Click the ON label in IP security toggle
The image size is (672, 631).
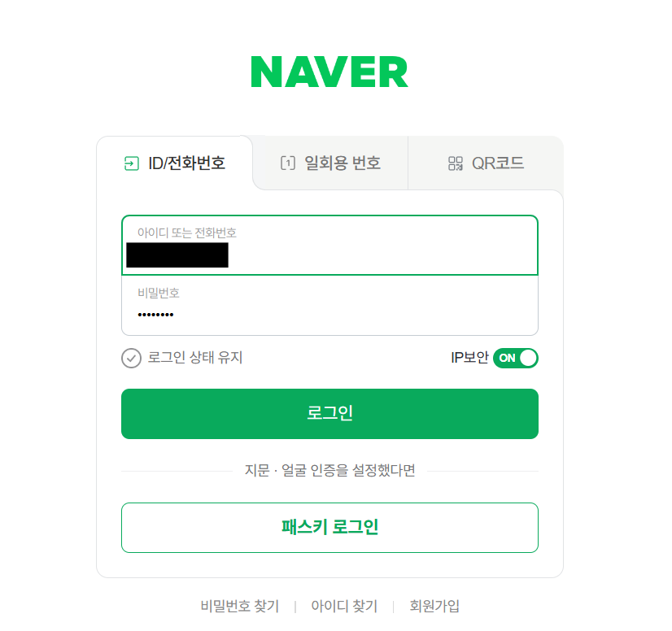pos(507,358)
